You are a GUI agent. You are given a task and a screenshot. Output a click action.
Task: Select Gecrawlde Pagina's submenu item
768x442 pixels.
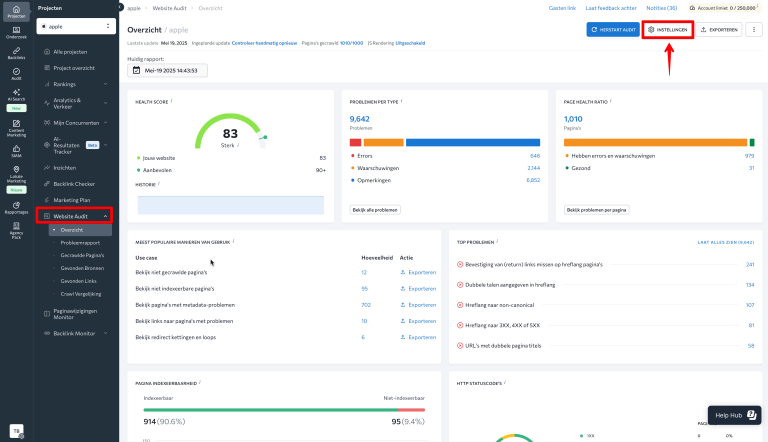pos(82,255)
